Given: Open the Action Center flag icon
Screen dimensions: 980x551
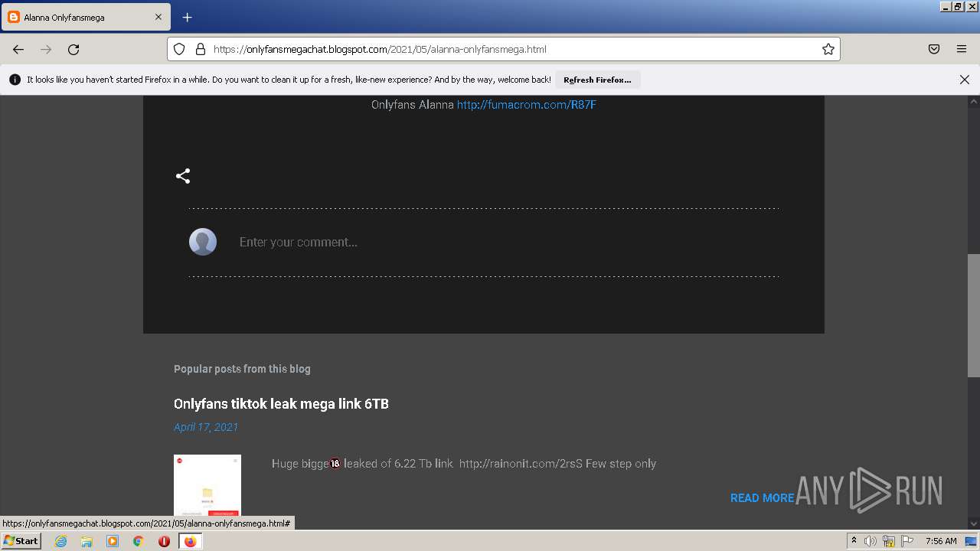Looking at the screenshot, I should (x=907, y=541).
